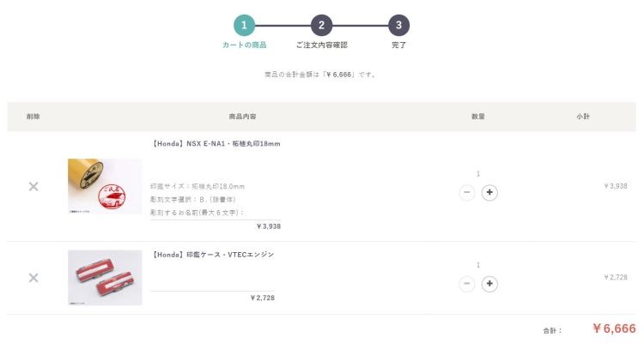This screenshot has width=644, height=343.
Task: Select the step 3 circle indicator
Action: pos(398,26)
